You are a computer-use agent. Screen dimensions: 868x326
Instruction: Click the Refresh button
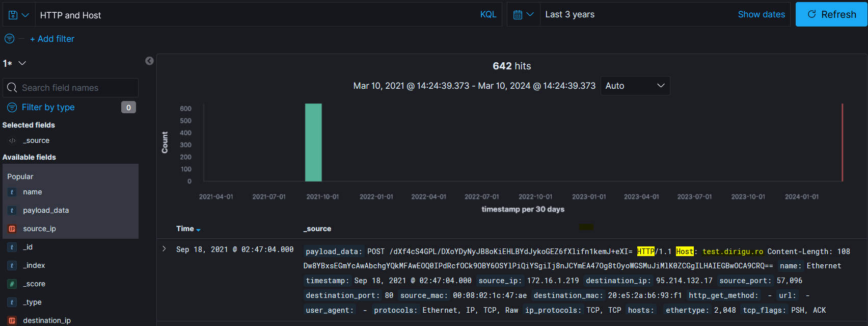click(831, 15)
